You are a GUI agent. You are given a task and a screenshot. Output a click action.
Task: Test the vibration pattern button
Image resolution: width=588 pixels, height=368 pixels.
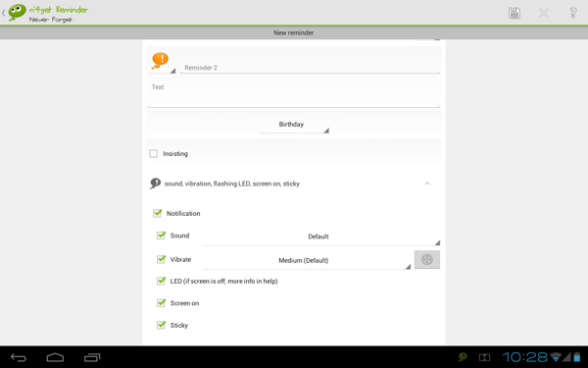(426, 259)
